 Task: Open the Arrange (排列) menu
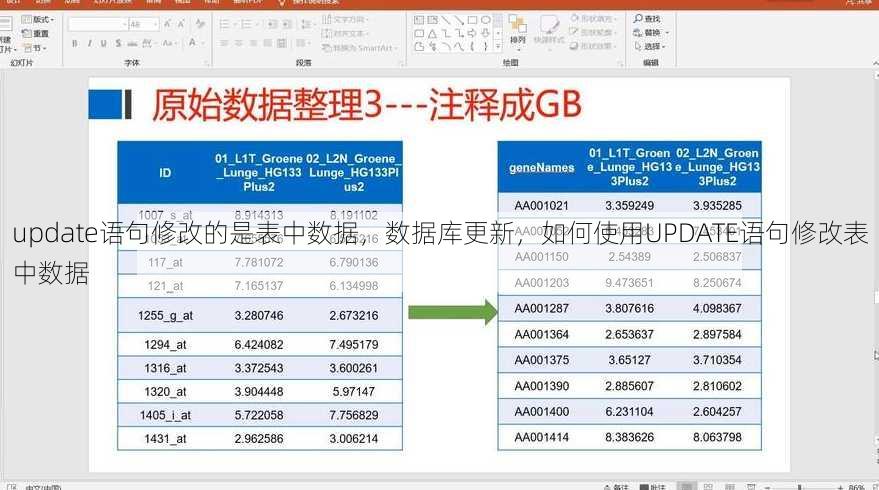pos(517,31)
